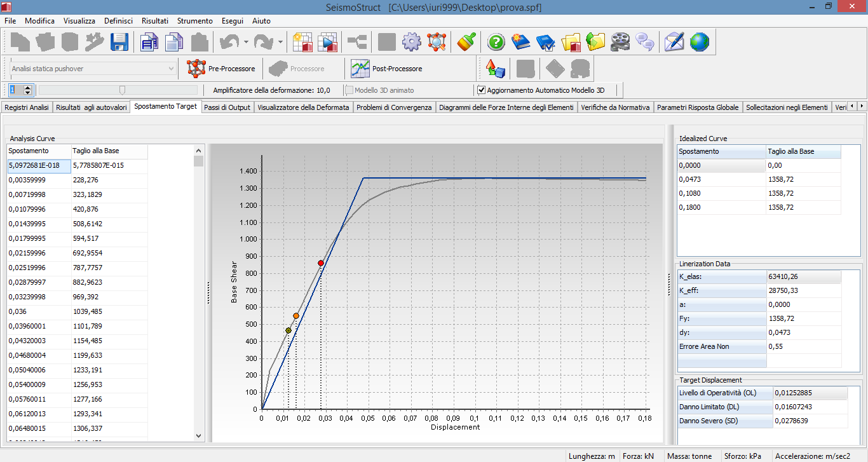The height and width of the screenshot is (462, 868).
Task: Click the globe icon in toolbar
Action: pos(699,43)
